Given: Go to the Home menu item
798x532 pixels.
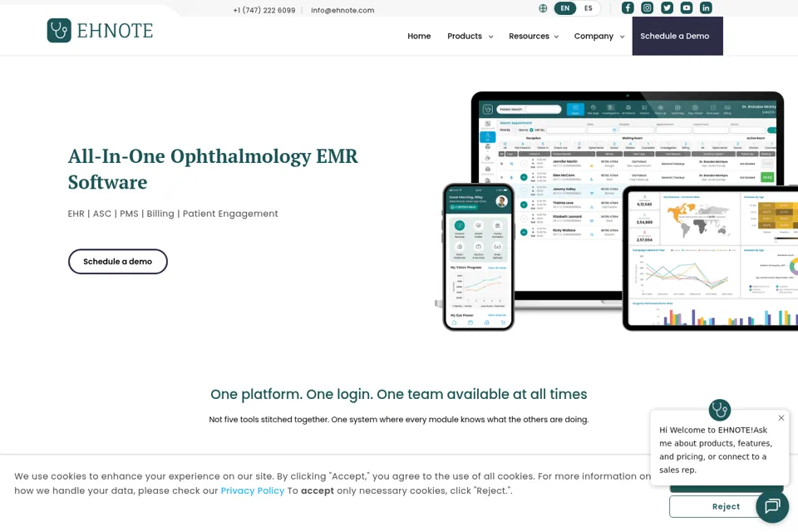Looking at the screenshot, I should (419, 36).
